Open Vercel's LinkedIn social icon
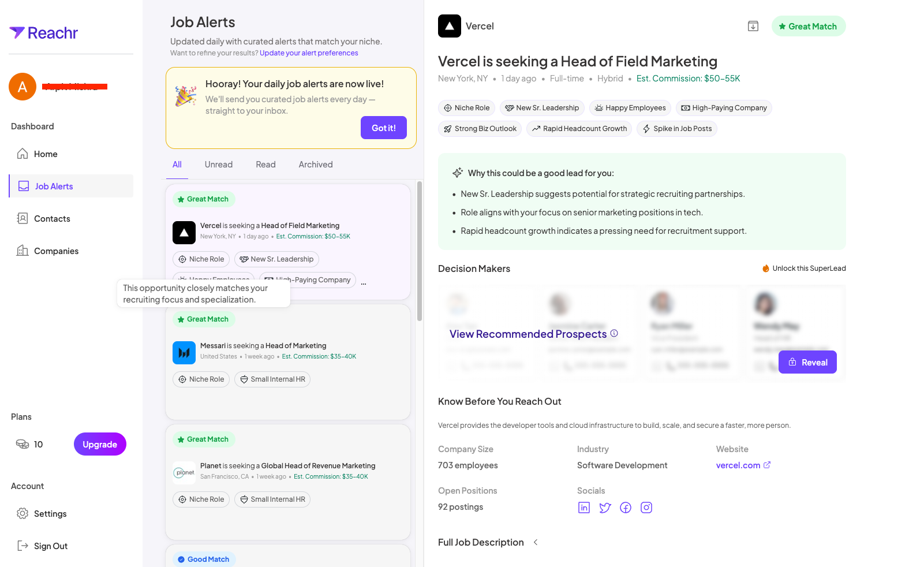The image size is (924, 567). pos(584,508)
